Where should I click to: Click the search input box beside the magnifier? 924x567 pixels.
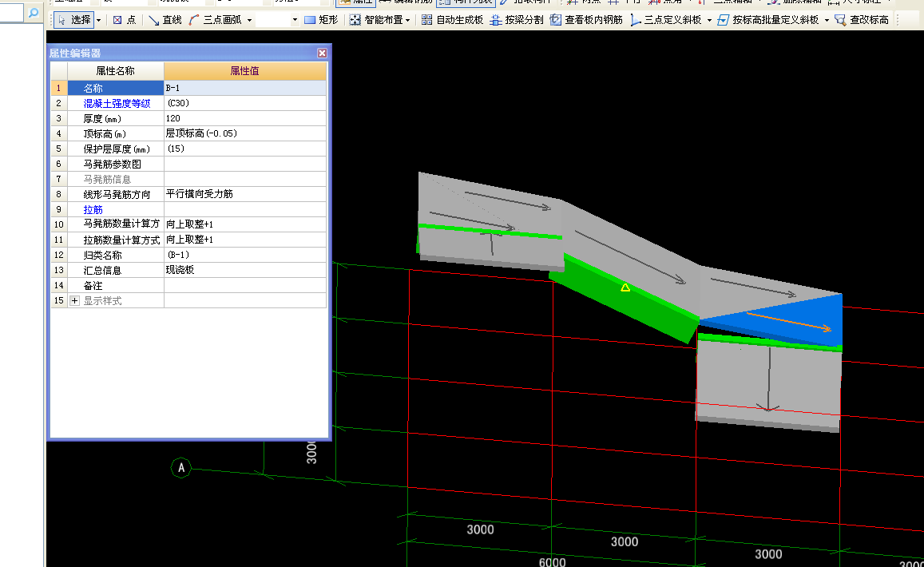click(x=12, y=12)
